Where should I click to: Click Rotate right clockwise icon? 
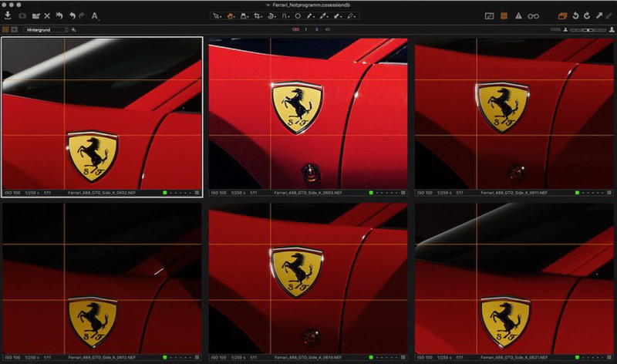587,15
